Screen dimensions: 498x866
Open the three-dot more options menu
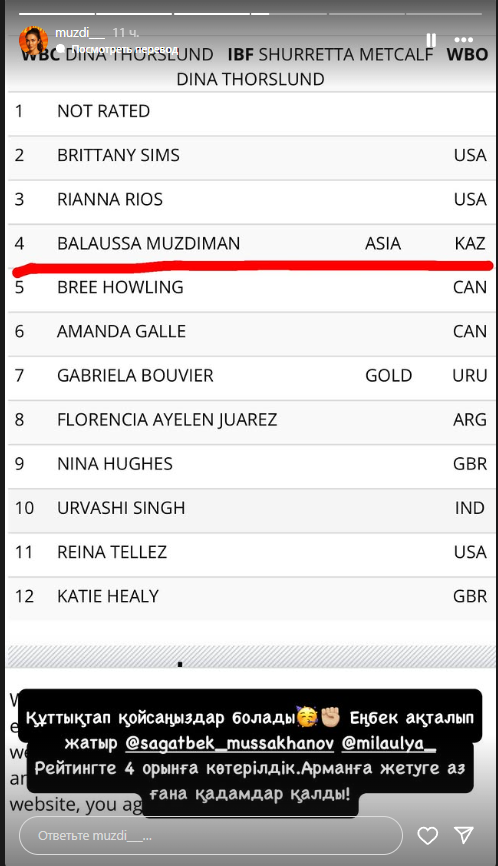click(463, 40)
